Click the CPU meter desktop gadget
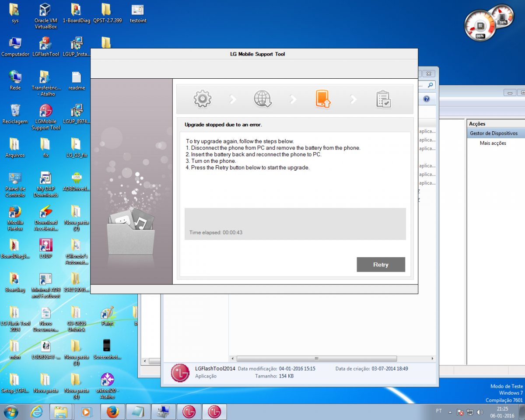 click(x=480, y=26)
